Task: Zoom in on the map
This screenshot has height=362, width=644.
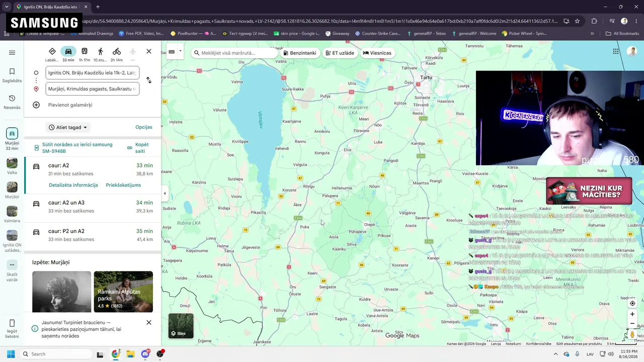Action: pyautogui.click(x=632, y=314)
